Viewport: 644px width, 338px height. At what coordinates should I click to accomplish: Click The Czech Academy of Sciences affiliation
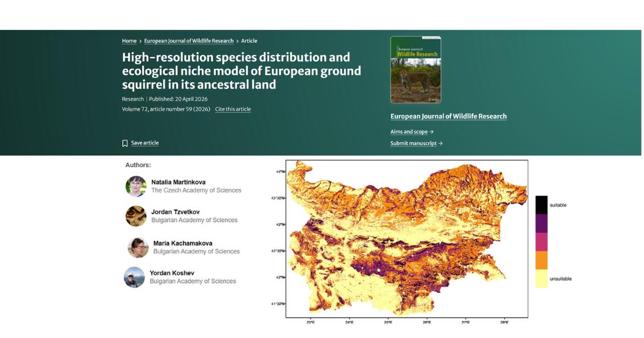tap(197, 190)
